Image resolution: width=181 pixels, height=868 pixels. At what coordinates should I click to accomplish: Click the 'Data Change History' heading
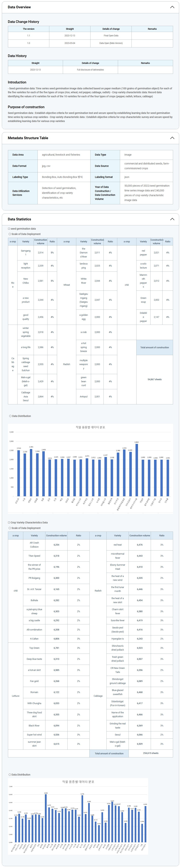pos(24,22)
